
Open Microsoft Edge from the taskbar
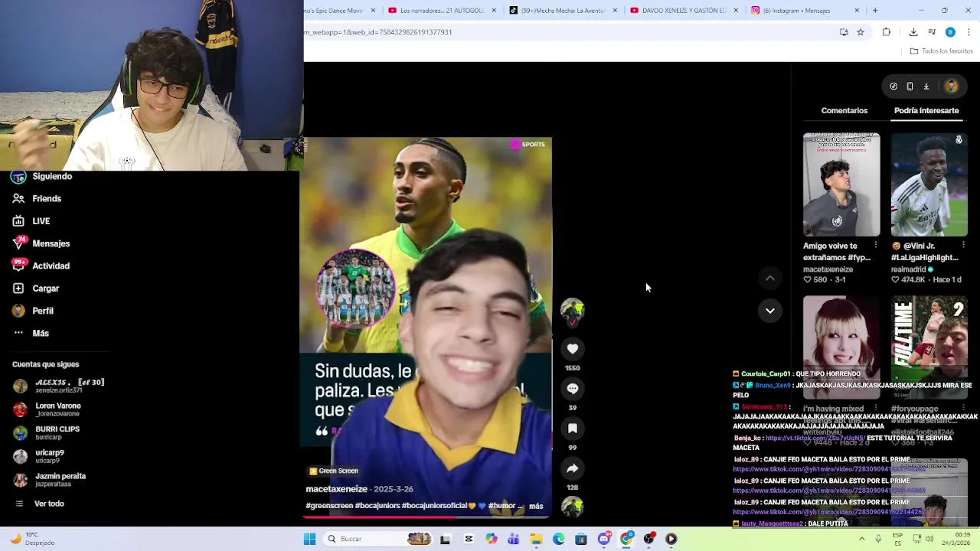click(559, 540)
